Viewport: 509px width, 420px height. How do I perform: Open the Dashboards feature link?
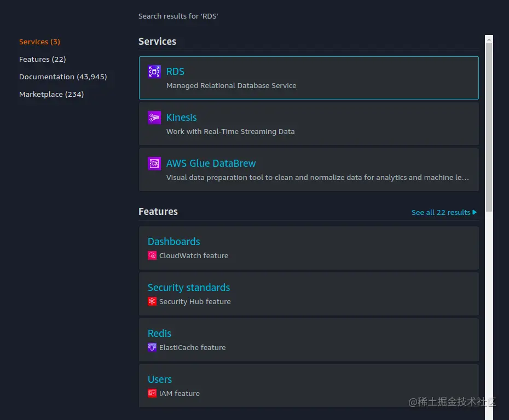(x=173, y=242)
